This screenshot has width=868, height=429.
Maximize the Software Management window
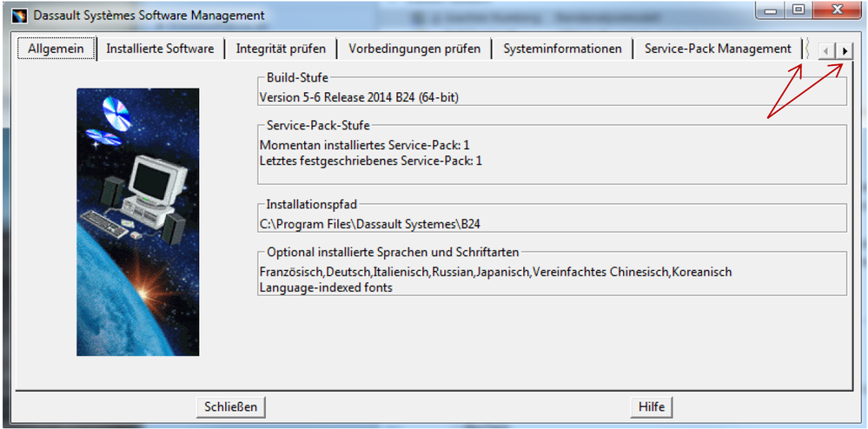[798, 10]
